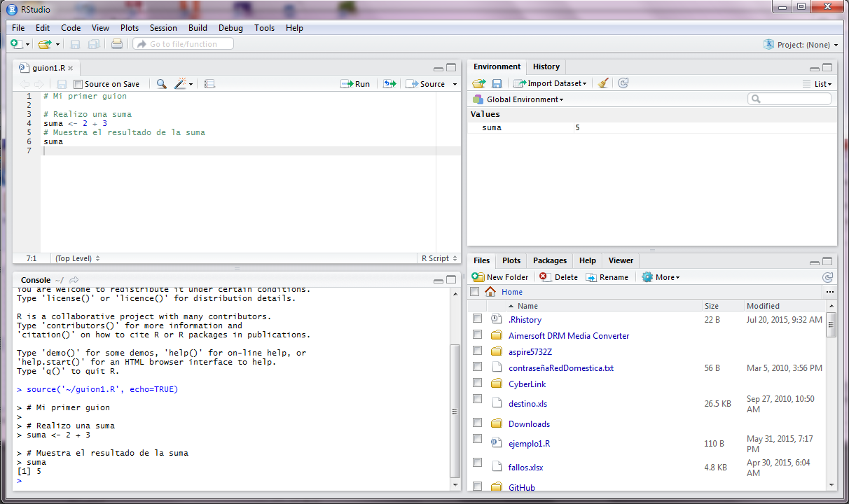Select the guion1.R editor tab

[x=46, y=68]
